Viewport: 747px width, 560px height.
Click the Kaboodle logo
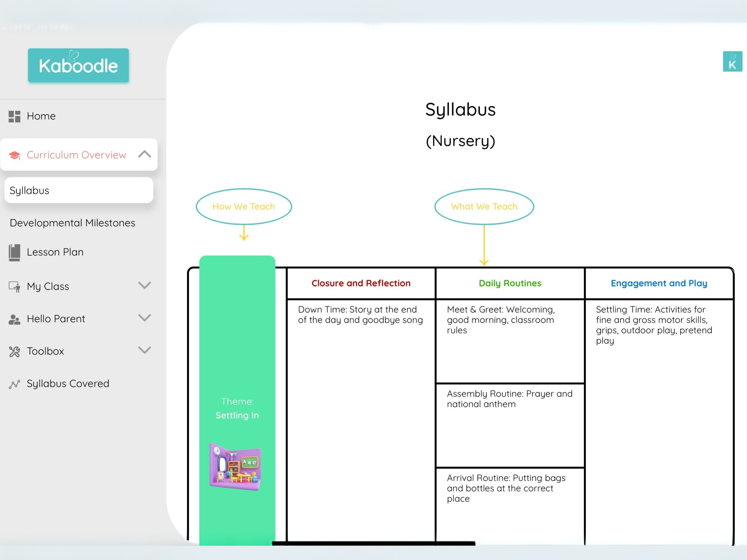coord(78,65)
